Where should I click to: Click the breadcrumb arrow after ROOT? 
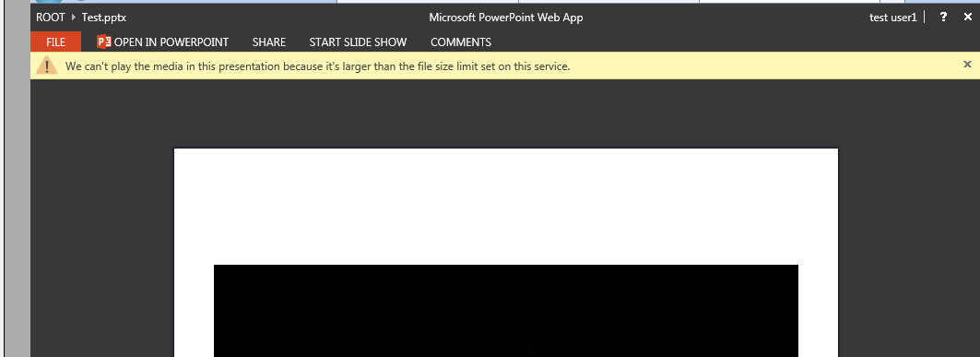point(74,18)
